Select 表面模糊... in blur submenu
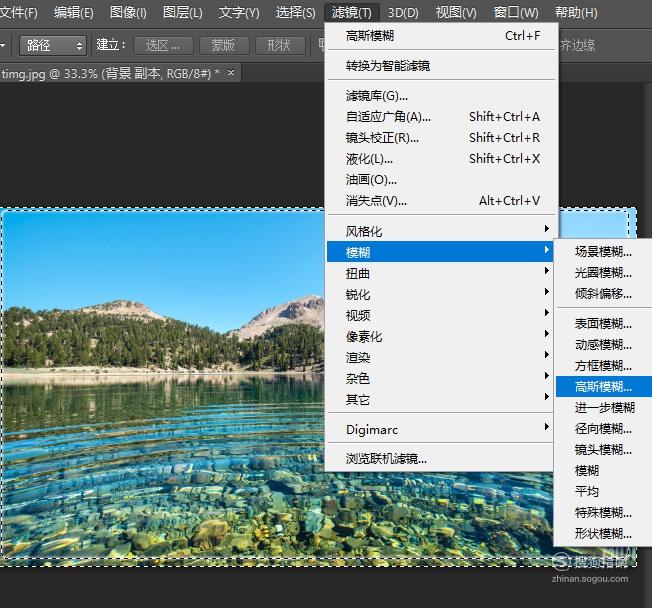Image resolution: width=652 pixels, height=608 pixels. point(604,324)
